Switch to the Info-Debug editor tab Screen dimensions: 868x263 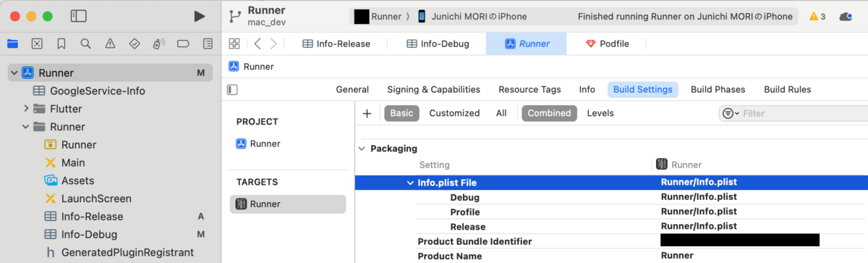(438, 43)
